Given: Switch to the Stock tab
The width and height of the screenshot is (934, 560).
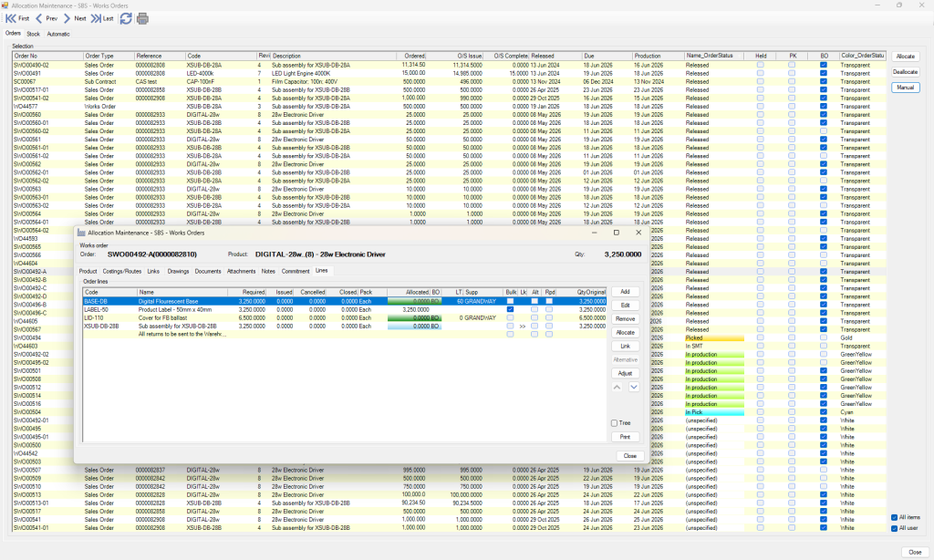Looking at the screenshot, I should [34, 34].
